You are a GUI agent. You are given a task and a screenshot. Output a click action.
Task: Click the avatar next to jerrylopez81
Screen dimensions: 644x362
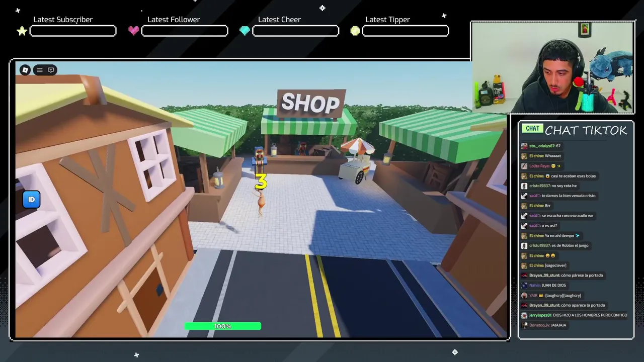[x=524, y=315]
